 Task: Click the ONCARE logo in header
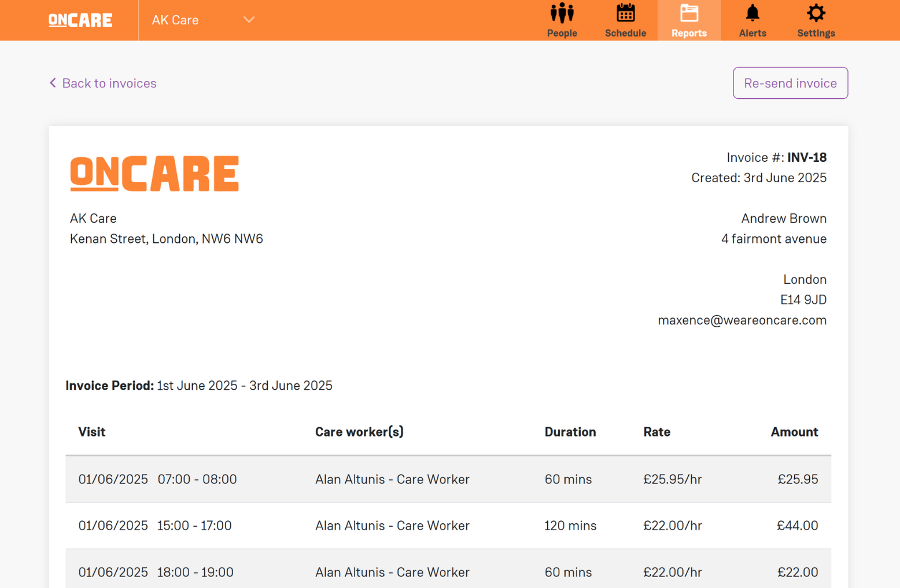tap(80, 20)
